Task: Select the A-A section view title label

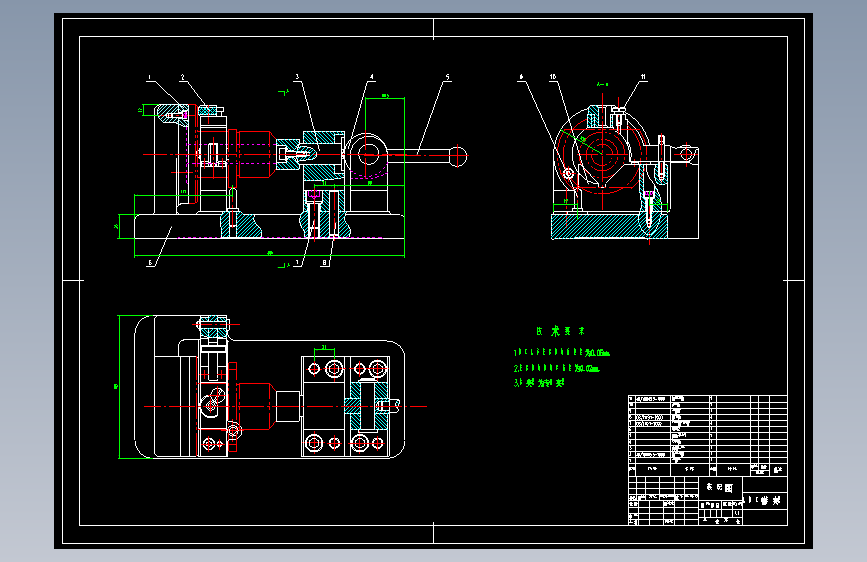Action: coord(602,85)
